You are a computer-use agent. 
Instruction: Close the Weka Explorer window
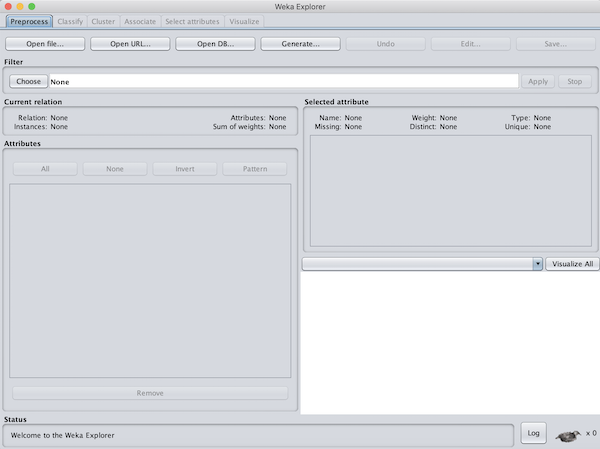(8, 6)
